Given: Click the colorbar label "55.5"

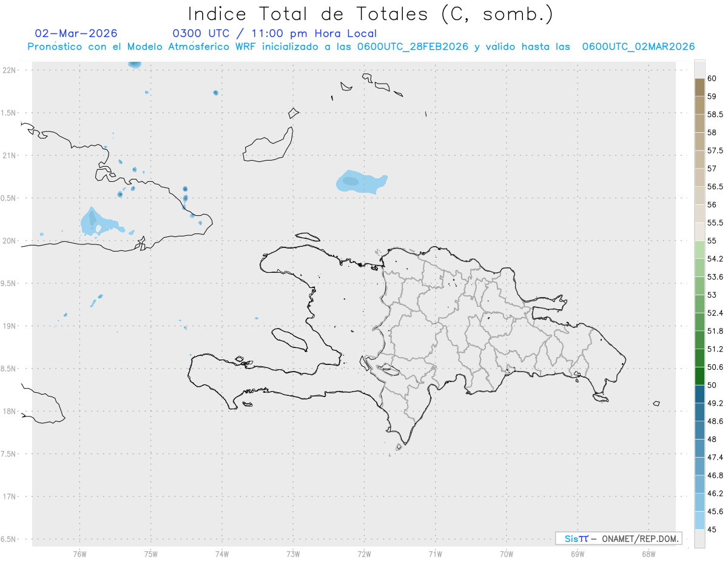Looking at the screenshot, I should point(715,222).
